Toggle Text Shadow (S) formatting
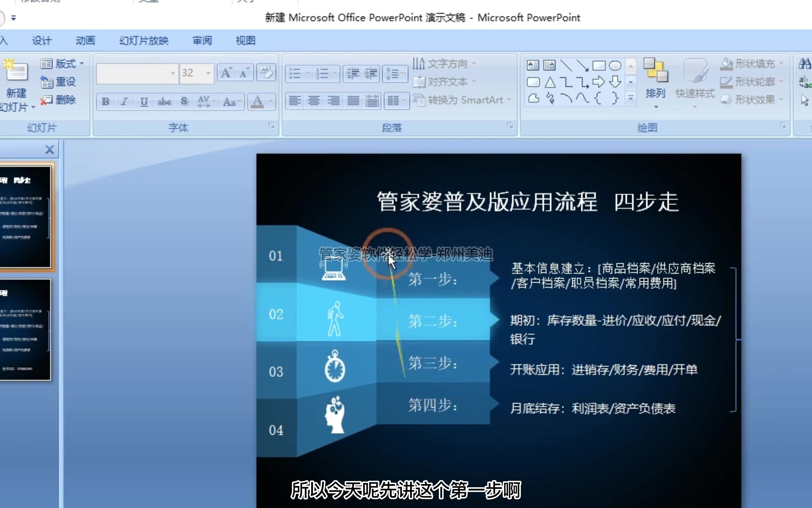This screenshot has width=812, height=508. (184, 101)
